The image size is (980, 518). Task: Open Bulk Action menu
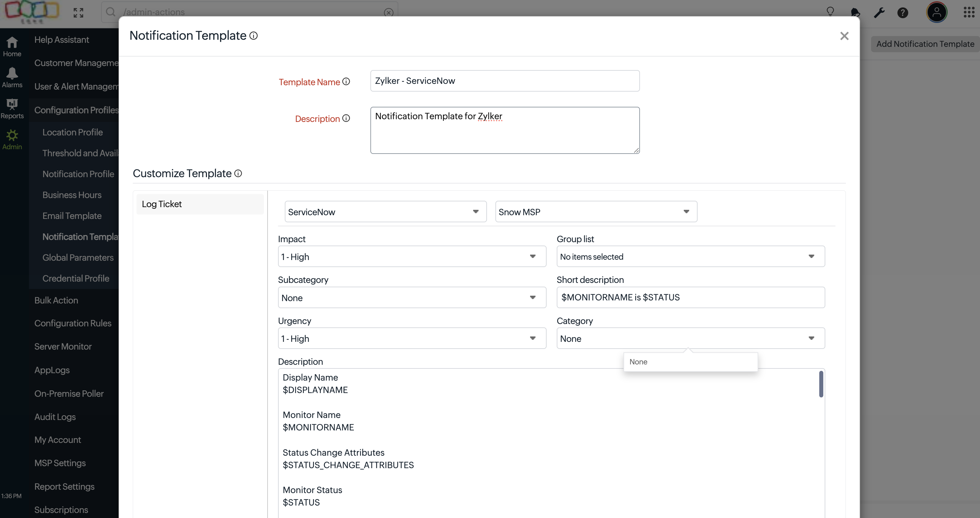click(56, 300)
